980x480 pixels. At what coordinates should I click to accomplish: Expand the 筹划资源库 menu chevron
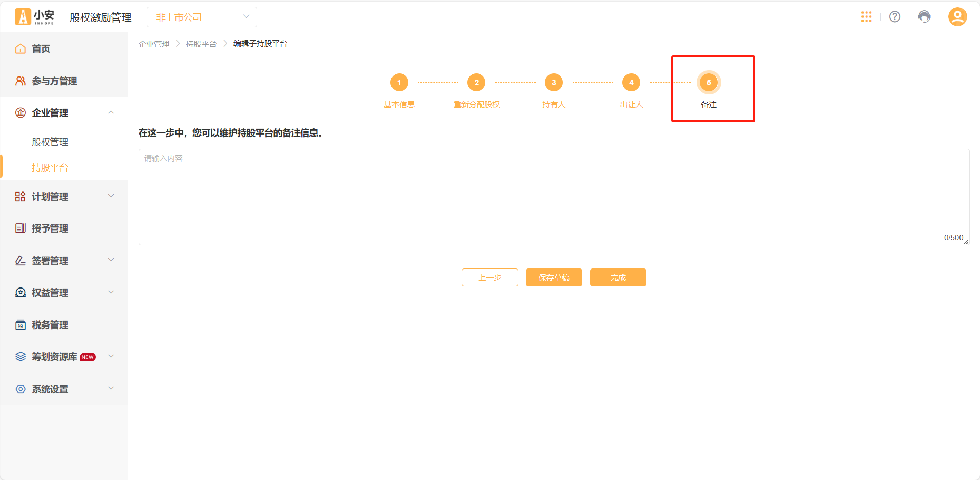pyautogui.click(x=111, y=356)
